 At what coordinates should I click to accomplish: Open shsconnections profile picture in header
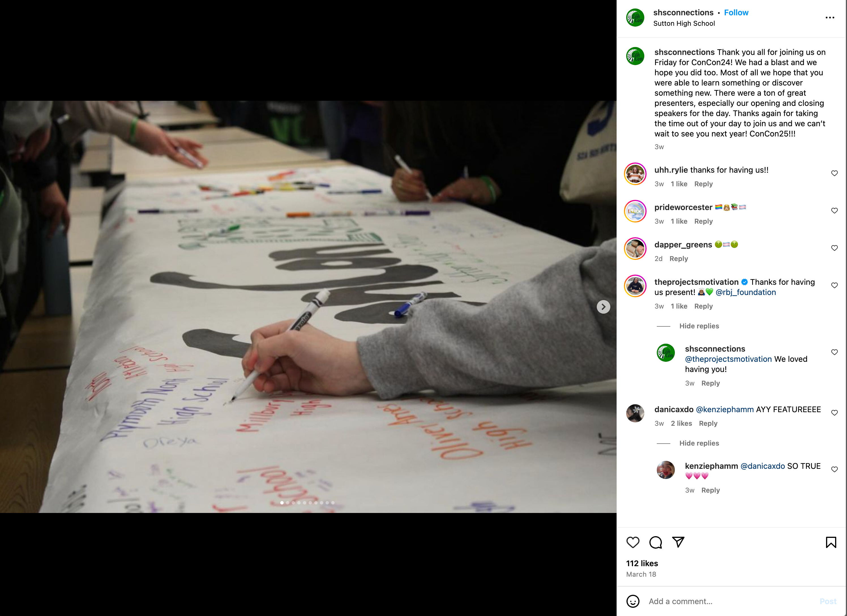pyautogui.click(x=635, y=18)
